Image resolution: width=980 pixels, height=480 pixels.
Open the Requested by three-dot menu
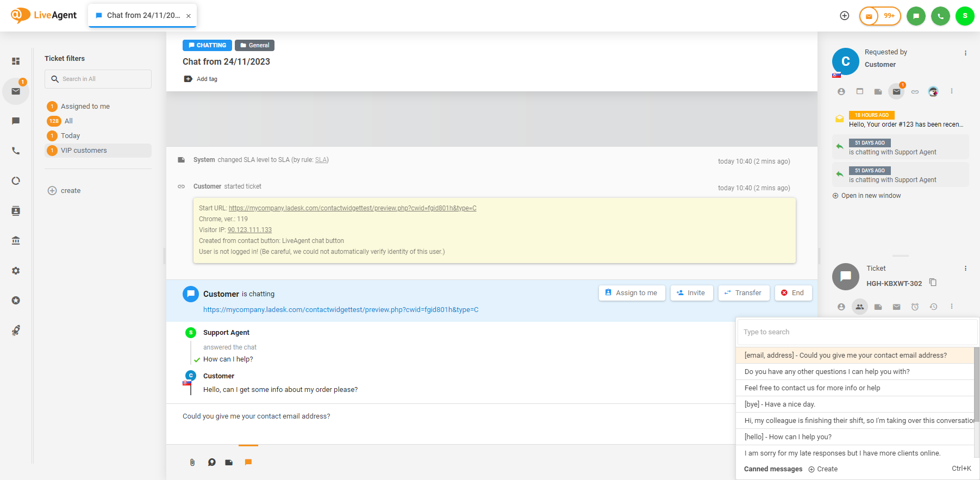coord(965,53)
